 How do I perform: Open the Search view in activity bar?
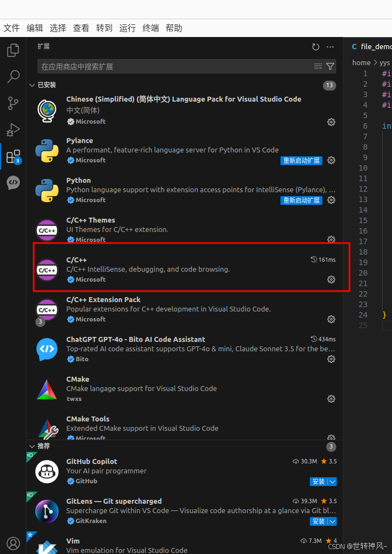coord(13,76)
